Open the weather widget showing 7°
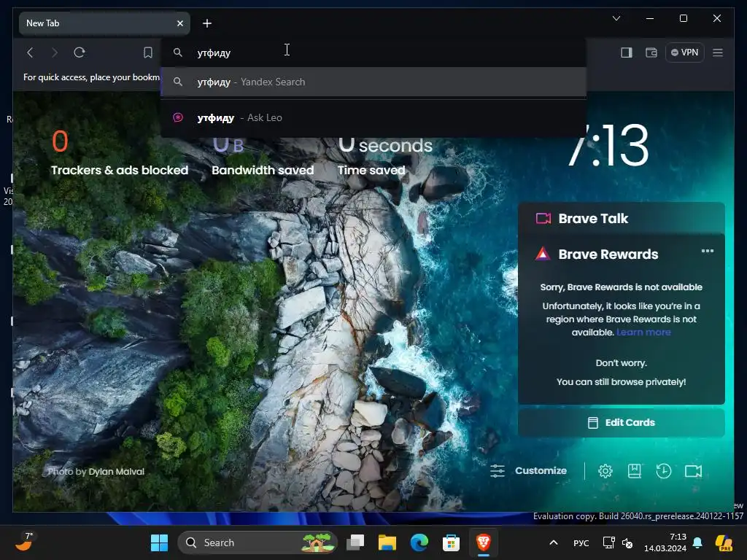The width and height of the screenshot is (747, 560). pyautogui.click(x=24, y=542)
